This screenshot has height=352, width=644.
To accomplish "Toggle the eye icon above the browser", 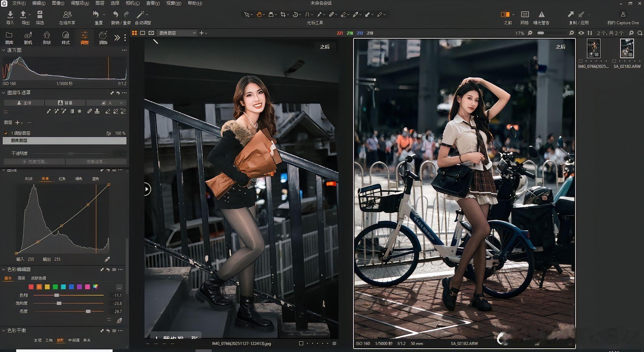I will (581, 33).
